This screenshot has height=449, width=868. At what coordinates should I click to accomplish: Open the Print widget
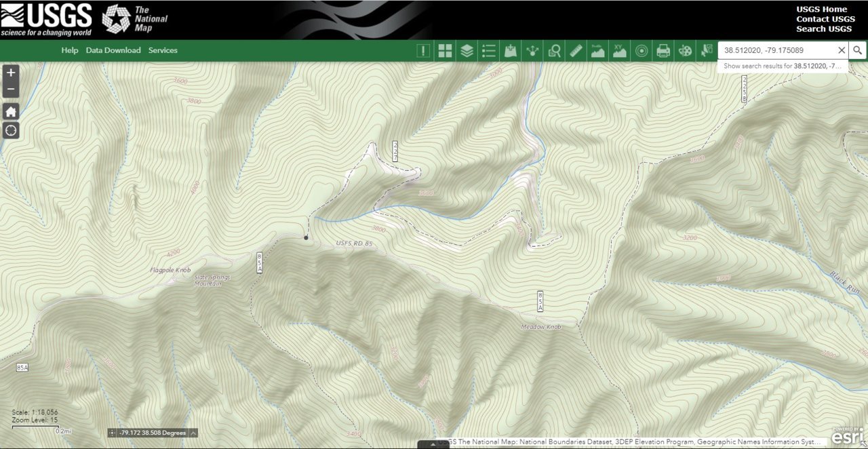(663, 50)
